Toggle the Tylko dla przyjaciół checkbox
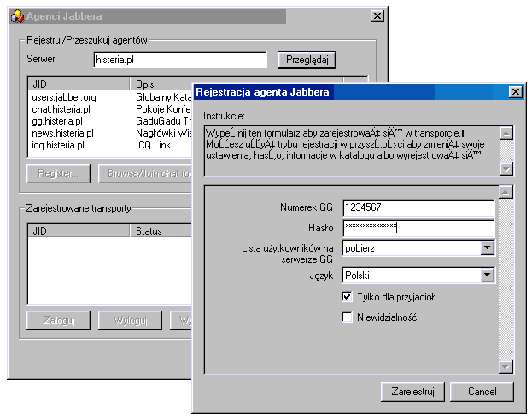This screenshot has width=532, height=419. click(348, 296)
